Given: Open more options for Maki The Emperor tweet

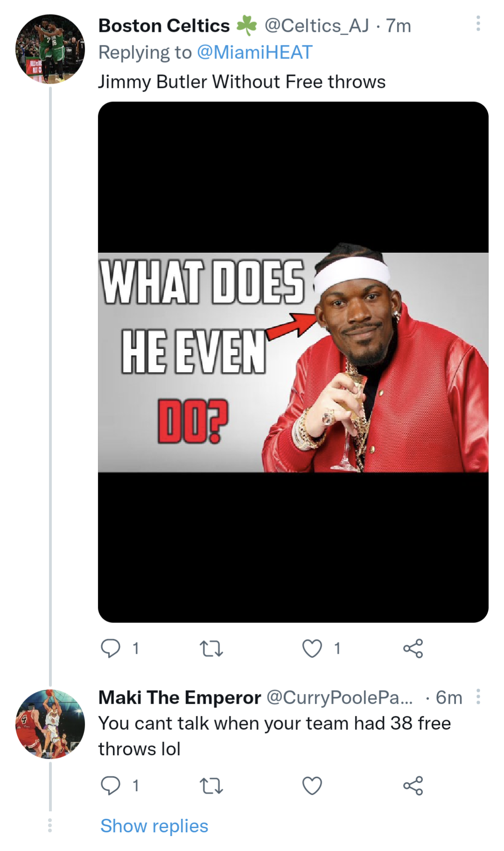Looking at the screenshot, I should 478,696.
